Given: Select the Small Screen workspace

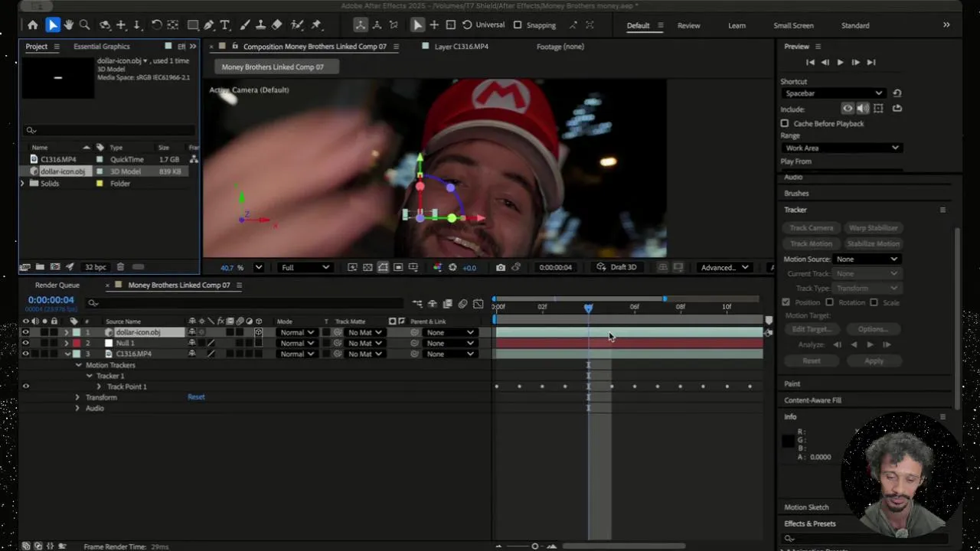Looking at the screenshot, I should [793, 25].
